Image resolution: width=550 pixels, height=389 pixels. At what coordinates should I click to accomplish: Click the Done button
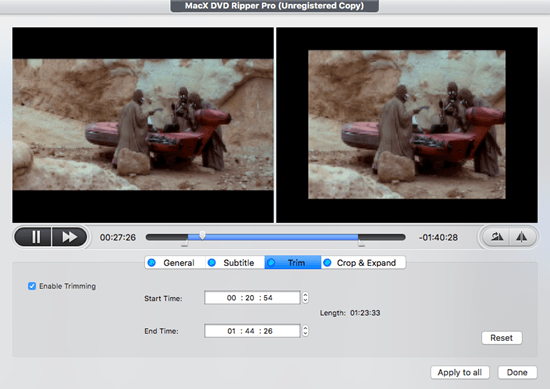point(517,373)
